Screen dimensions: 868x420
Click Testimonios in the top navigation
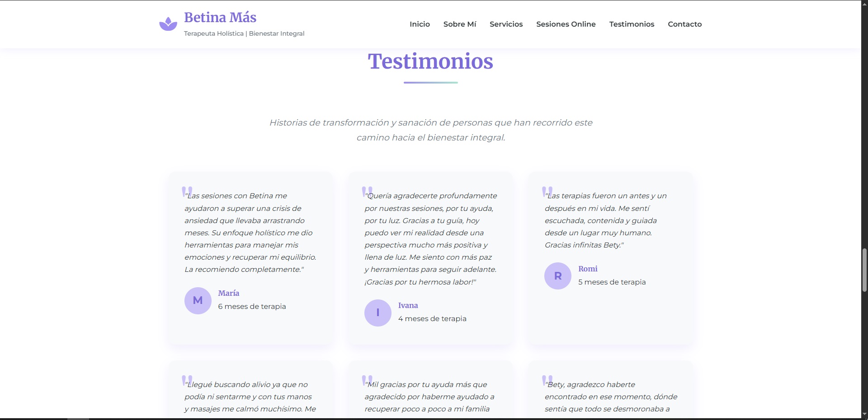pos(632,24)
